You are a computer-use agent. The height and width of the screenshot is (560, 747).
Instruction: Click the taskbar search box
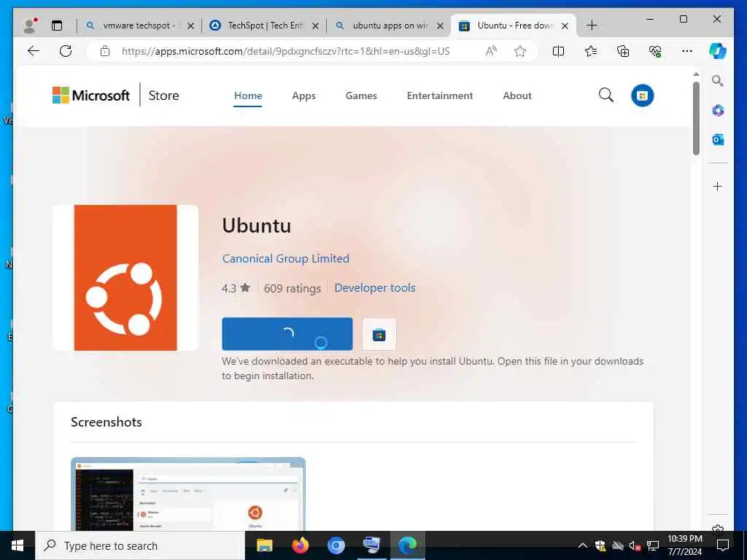click(x=140, y=545)
